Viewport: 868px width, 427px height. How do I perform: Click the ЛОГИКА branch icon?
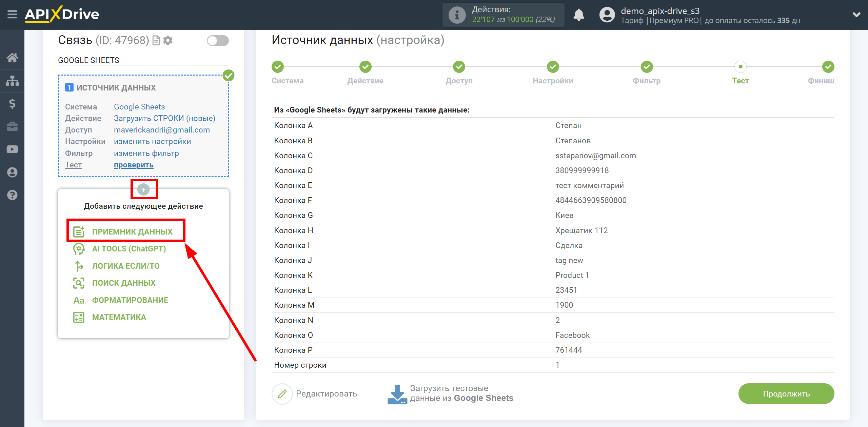tap(79, 266)
